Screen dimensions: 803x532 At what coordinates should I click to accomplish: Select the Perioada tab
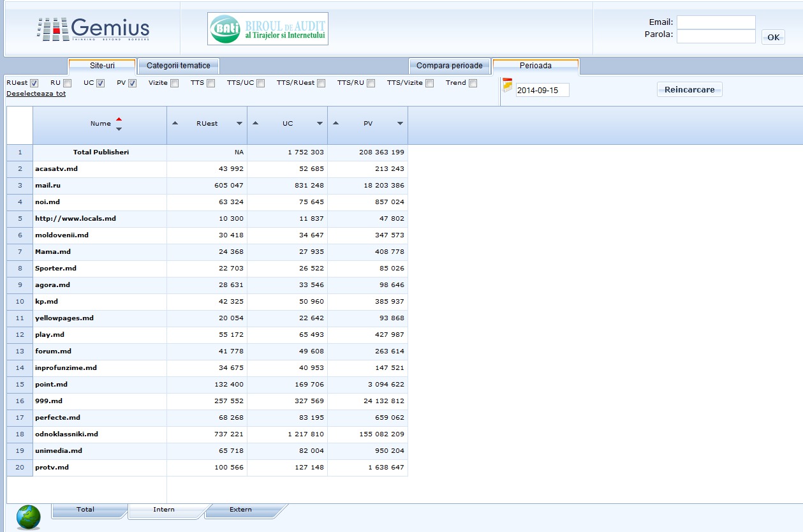tap(536, 66)
